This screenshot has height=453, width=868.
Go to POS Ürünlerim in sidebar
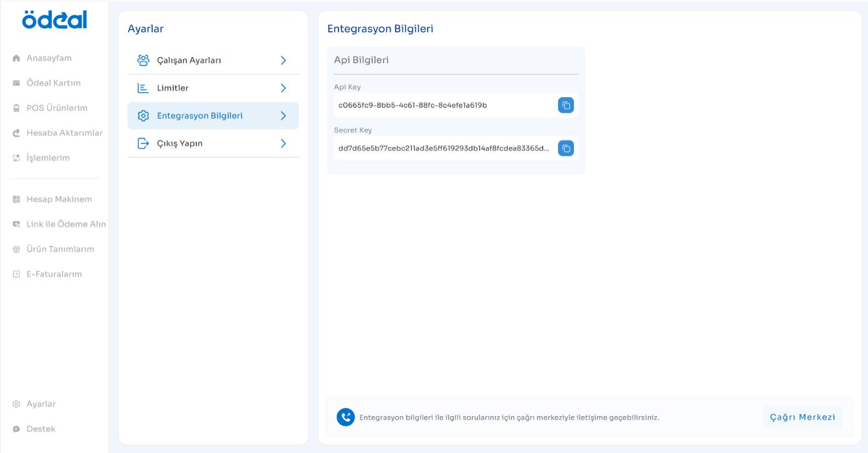point(57,108)
